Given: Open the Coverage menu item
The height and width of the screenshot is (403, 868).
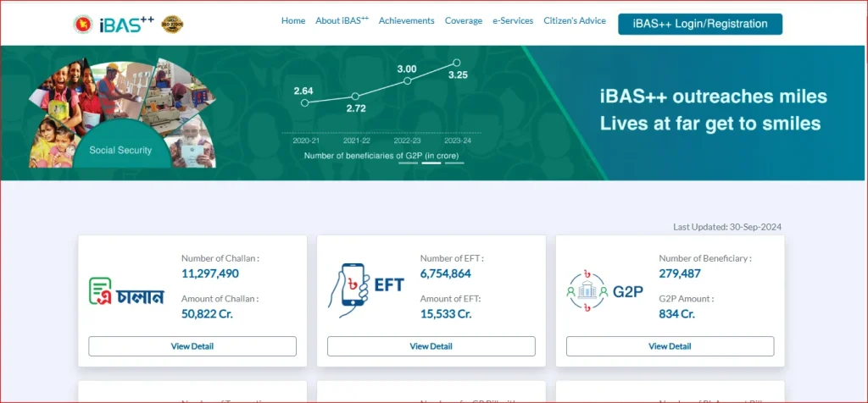Looking at the screenshot, I should (464, 20).
